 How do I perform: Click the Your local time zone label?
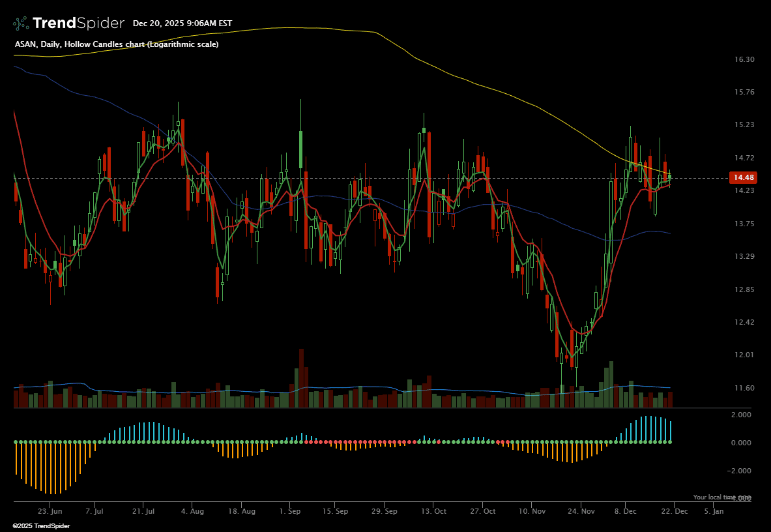coord(721,497)
